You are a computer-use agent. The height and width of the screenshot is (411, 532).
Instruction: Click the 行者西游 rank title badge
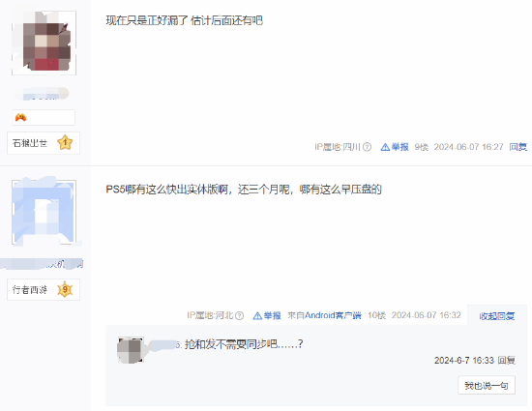44,289
